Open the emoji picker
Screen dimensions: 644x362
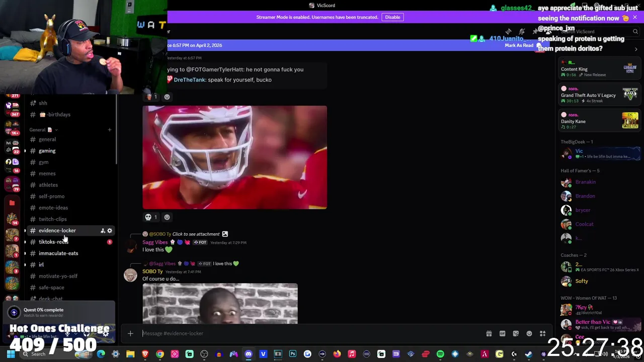click(529, 333)
